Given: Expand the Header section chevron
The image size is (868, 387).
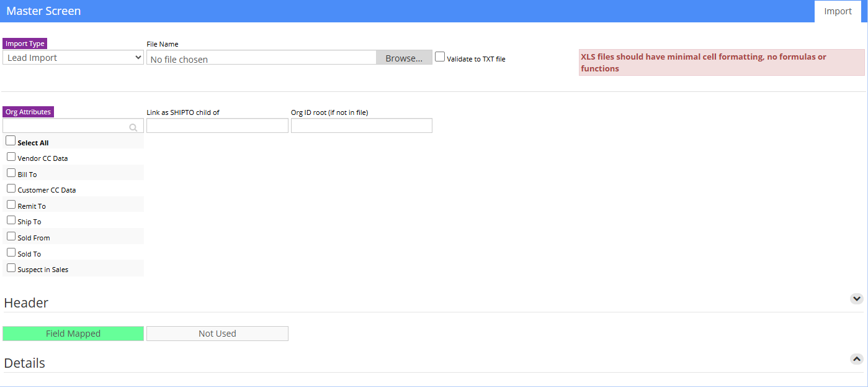Looking at the screenshot, I should (x=856, y=299).
